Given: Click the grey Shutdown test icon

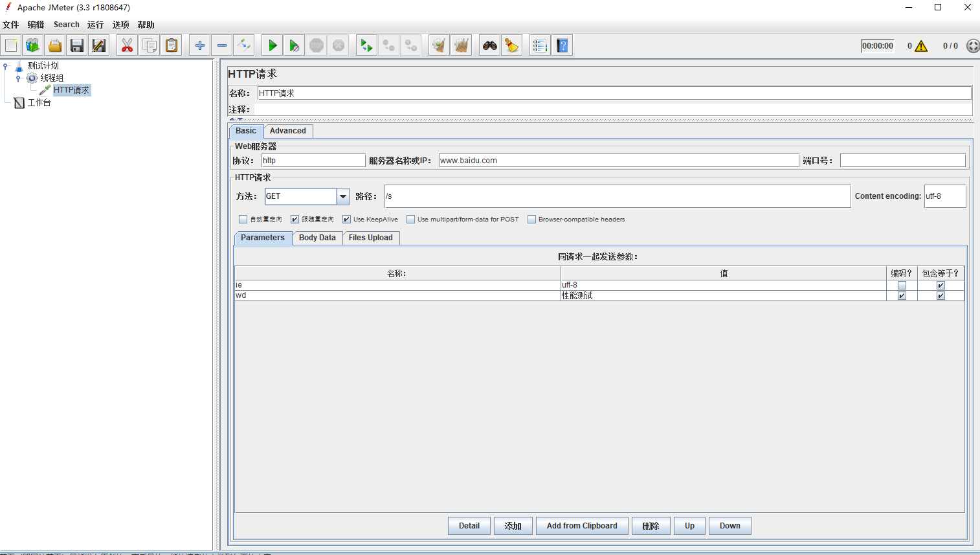Looking at the screenshot, I should click(x=339, y=45).
